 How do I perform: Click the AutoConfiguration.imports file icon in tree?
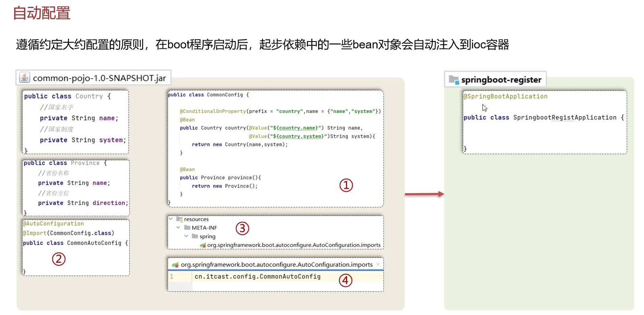[x=203, y=245]
